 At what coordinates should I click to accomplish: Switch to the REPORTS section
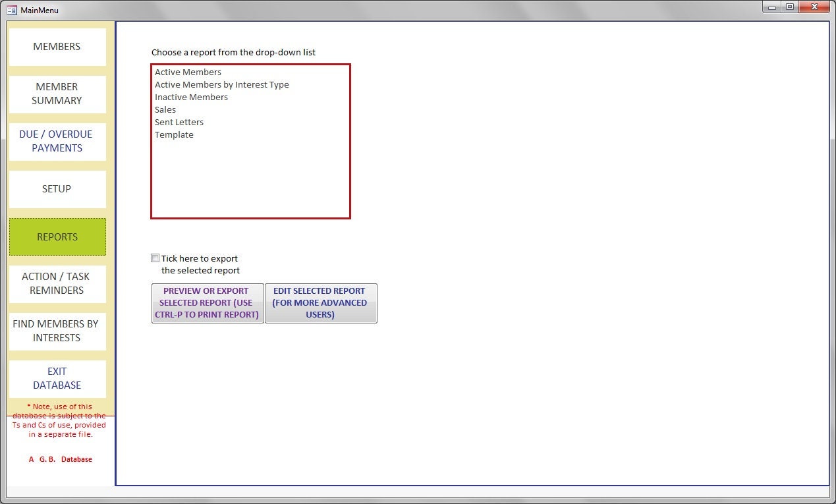[x=57, y=237]
